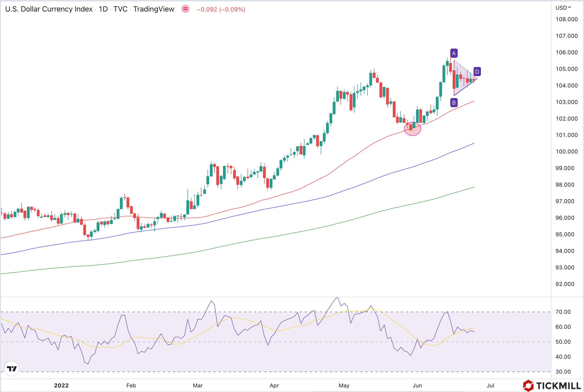Screen dimensions: 584x392
Task: Click the 30.00 RSI level label
Action: 563,372
